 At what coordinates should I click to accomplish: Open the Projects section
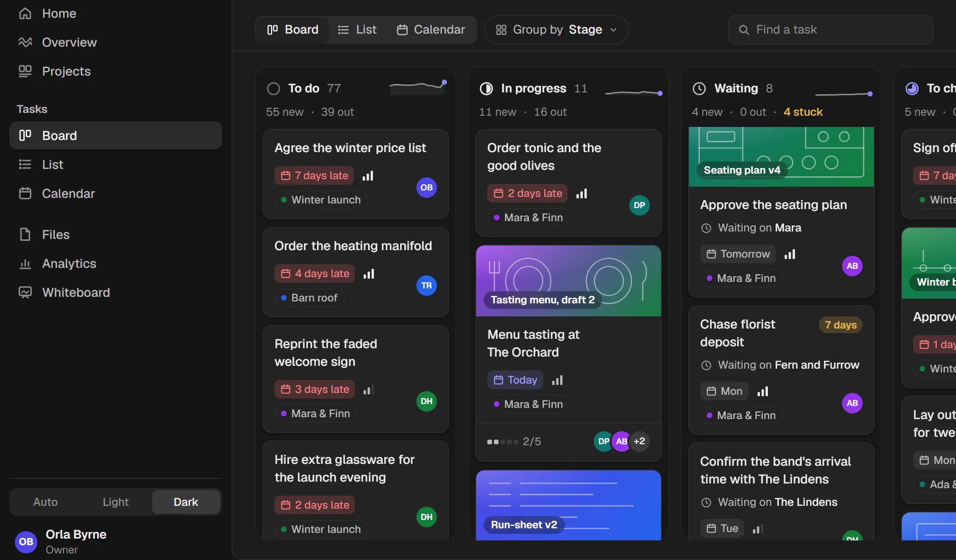(x=115, y=71)
